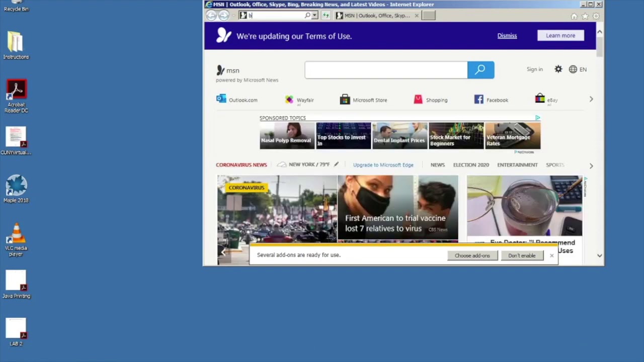The height and width of the screenshot is (362, 644).
Task: Open Stock Market for Beginners tile
Action: pos(456,136)
